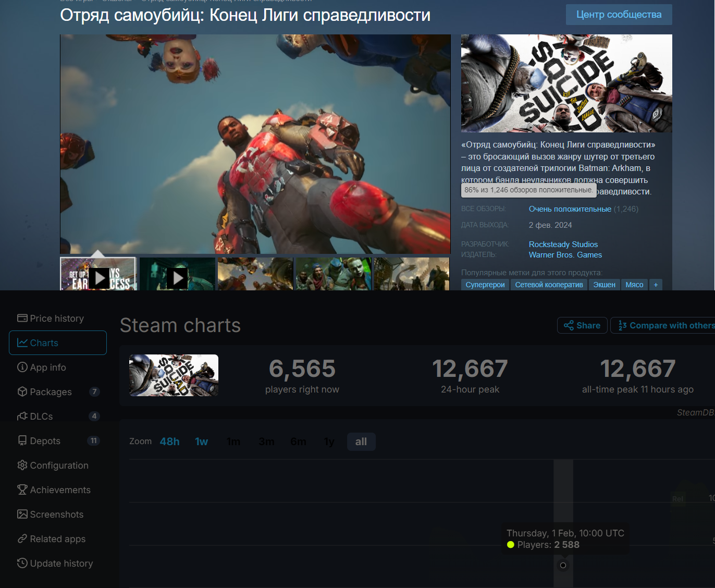
Task: Click the Depots count badge 11
Action: (94, 440)
